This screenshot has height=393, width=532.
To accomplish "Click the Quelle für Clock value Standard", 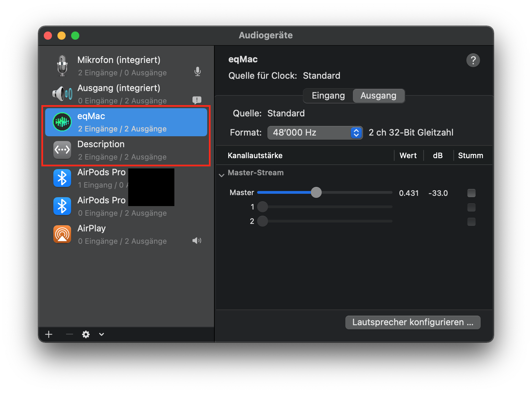I will tap(321, 76).
